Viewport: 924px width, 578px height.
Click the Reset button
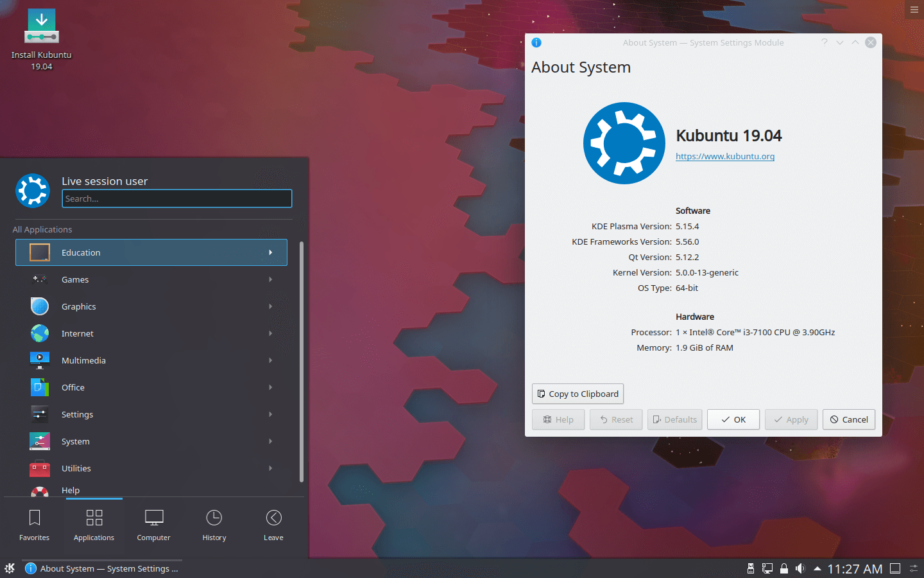pos(616,419)
